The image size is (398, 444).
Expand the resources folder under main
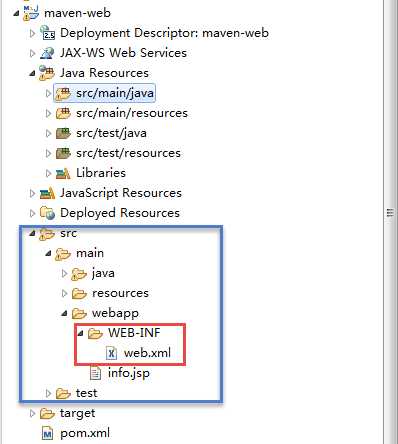64,294
